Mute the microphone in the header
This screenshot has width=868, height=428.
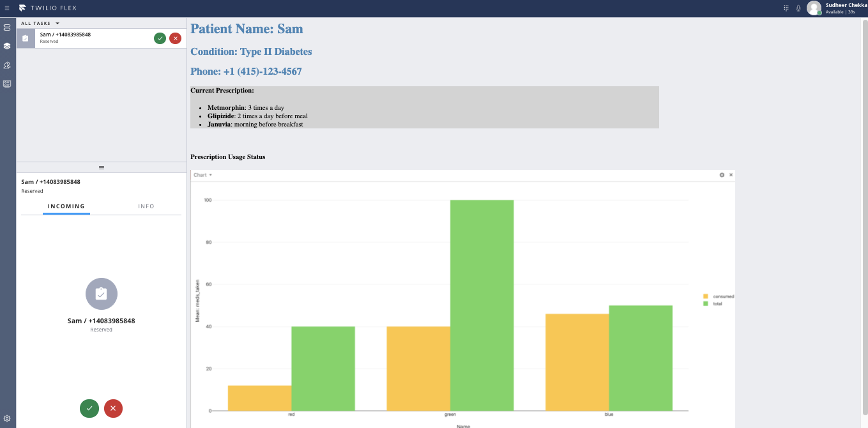tap(798, 8)
